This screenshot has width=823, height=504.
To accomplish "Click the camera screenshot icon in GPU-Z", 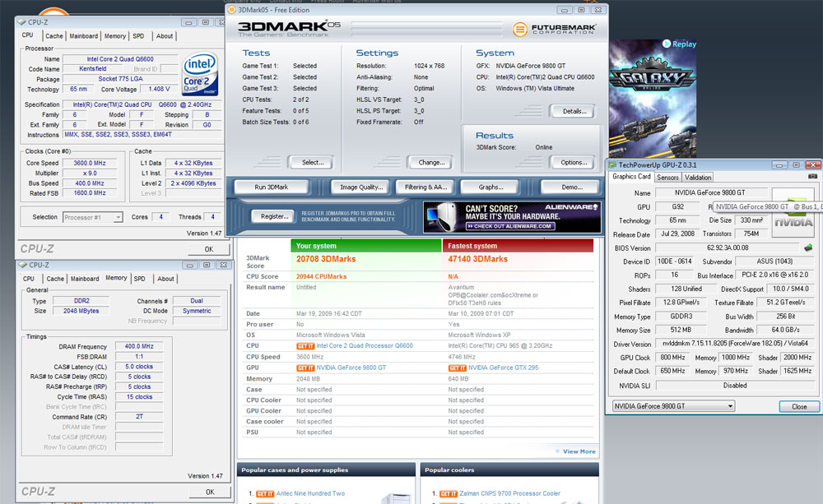I will [812, 177].
